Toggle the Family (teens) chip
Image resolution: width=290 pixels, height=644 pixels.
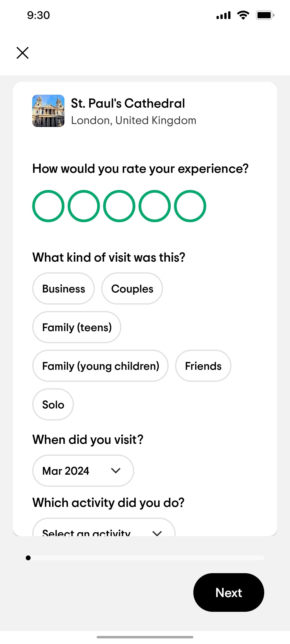coord(77,327)
